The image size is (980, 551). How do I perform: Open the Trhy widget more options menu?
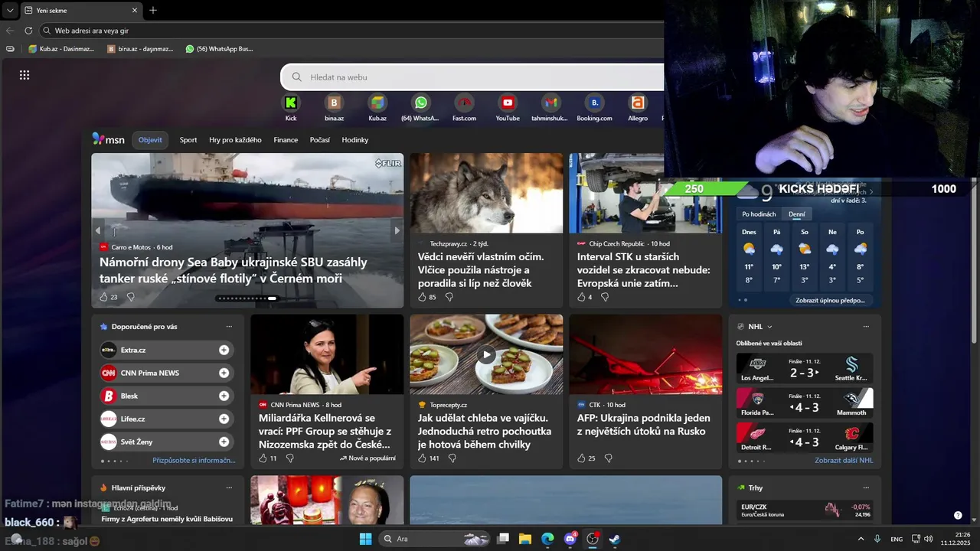click(x=866, y=487)
